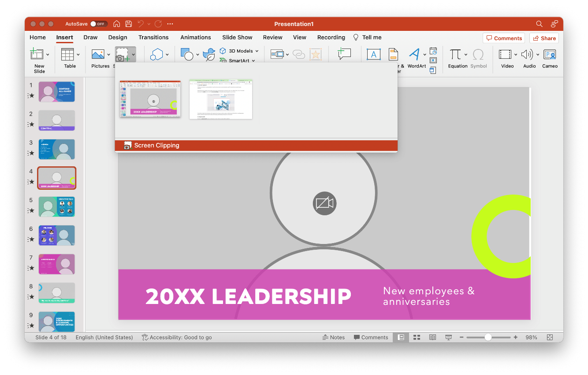The height and width of the screenshot is (375, 588).
Task: Expand the Audio dropdown arrow
Action: pyautogui.click(x=538, y=55)
